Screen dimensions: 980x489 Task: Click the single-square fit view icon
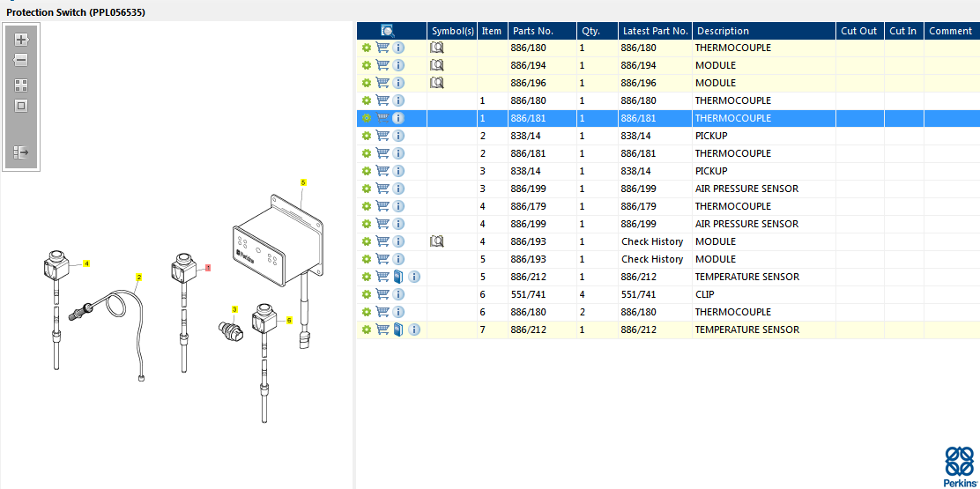[x=21, y=106]
